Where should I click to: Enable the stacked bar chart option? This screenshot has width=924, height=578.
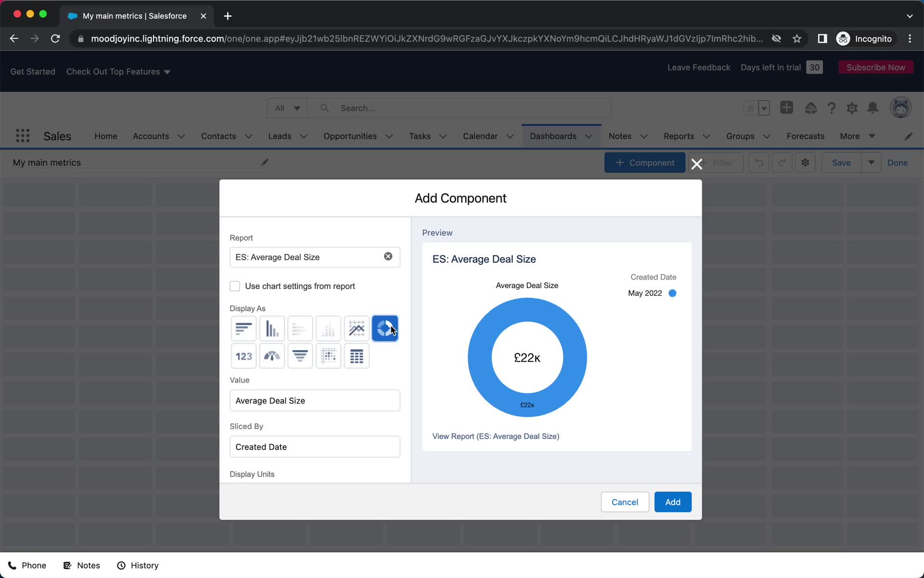click(x=300, y=328)
